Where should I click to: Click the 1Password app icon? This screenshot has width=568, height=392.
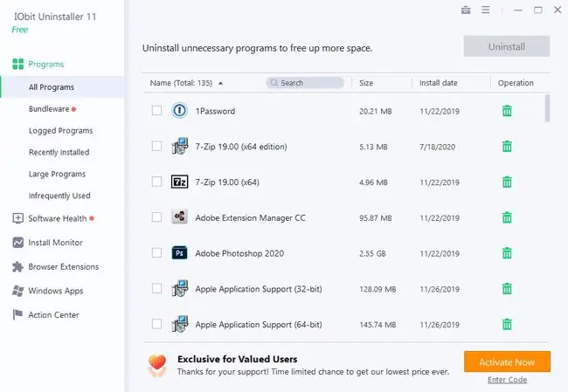[x=179, y=110]
